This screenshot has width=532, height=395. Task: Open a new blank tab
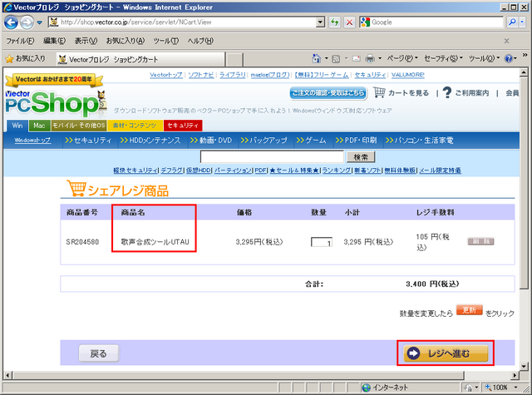coord(234,59)
